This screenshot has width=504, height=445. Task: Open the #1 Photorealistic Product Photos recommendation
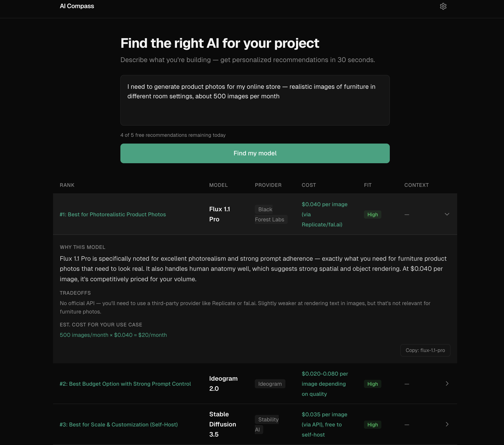[x=113, y=214]
